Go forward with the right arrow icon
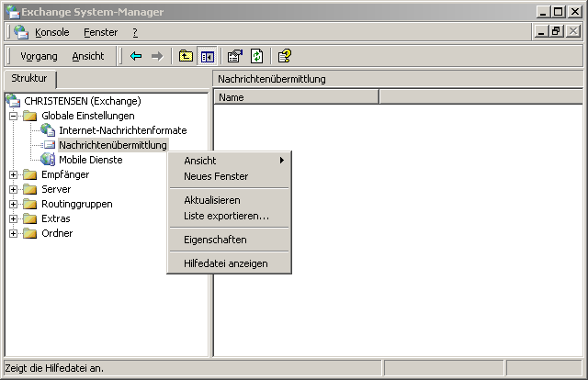The width and height of the screenshot is (588, 380). coord(157,56)
